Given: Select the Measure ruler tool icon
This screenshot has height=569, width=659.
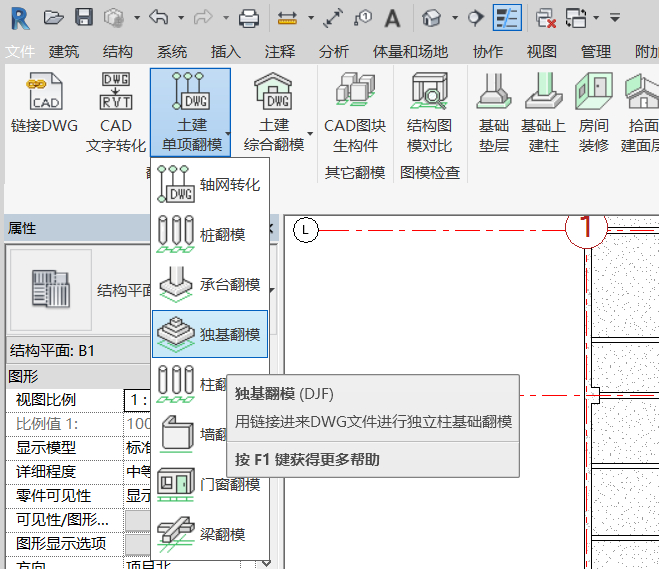Looking at the screenshot, I should point(287,18).
